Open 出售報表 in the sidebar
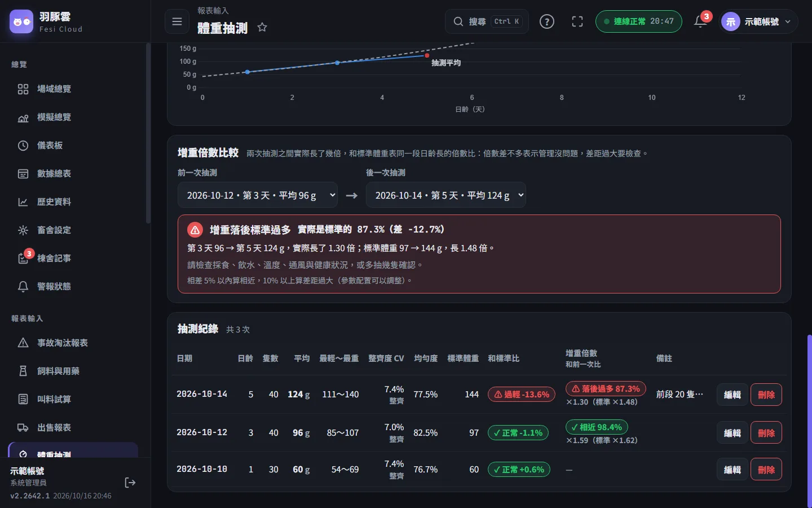The height and width of the screenshot is (508, 812). [73, 428]
